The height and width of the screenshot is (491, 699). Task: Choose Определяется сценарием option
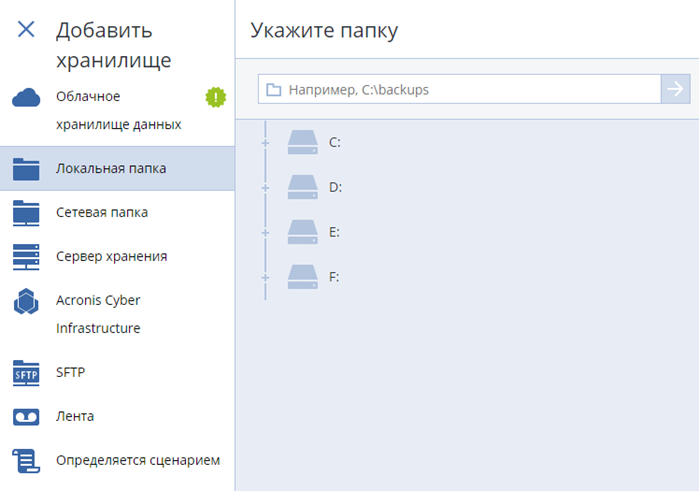[137, 460]
